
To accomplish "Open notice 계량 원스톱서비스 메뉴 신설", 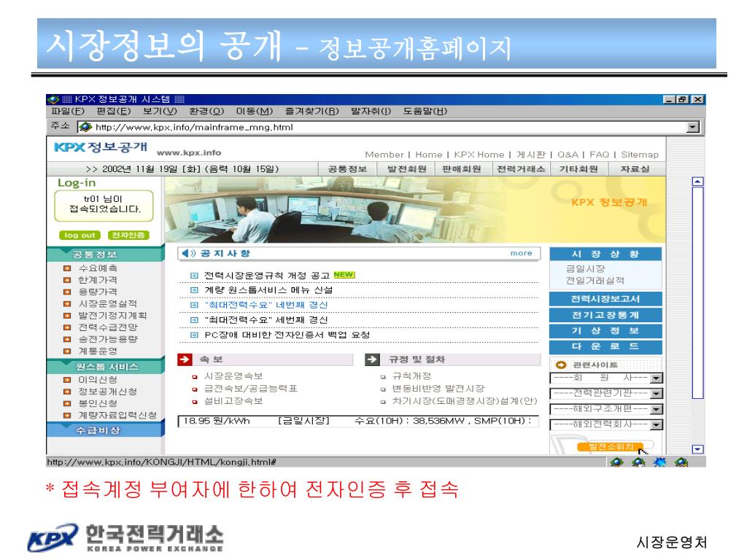I will click(x=268, y=290).
